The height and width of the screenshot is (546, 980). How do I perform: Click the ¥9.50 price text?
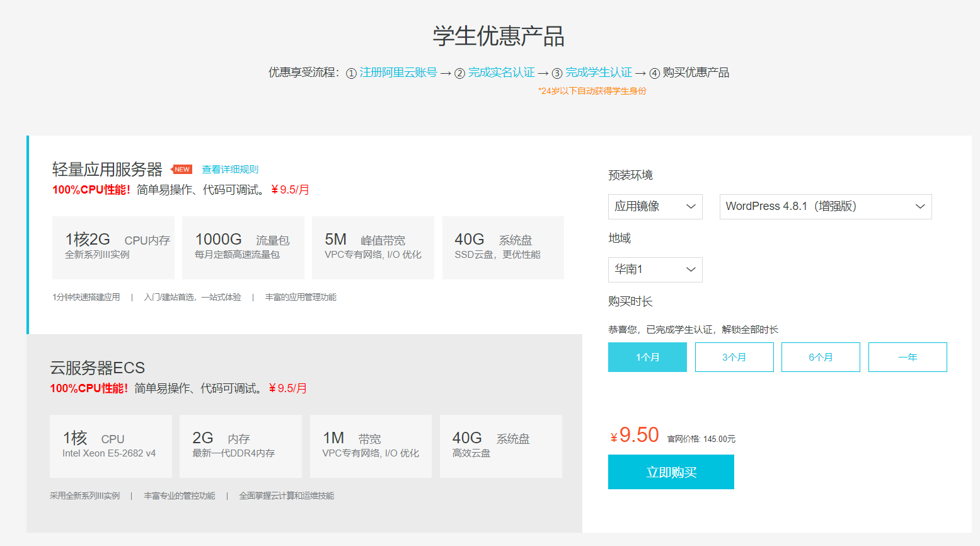(635, 436)
